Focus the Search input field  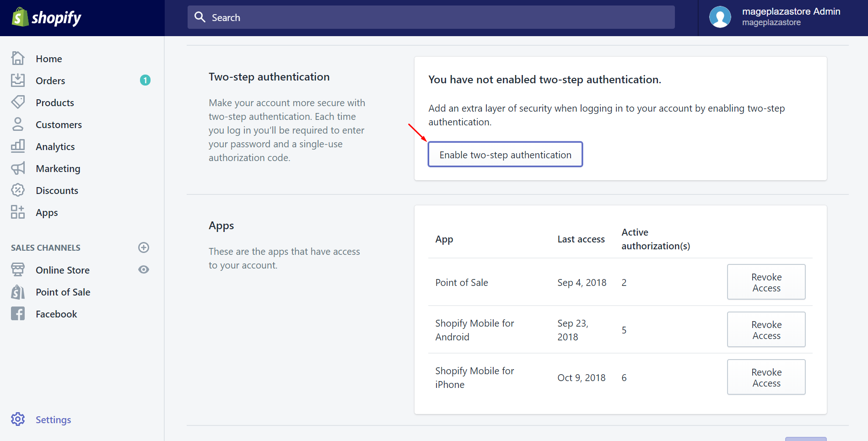pyautogui.click(x=431, y=17)
